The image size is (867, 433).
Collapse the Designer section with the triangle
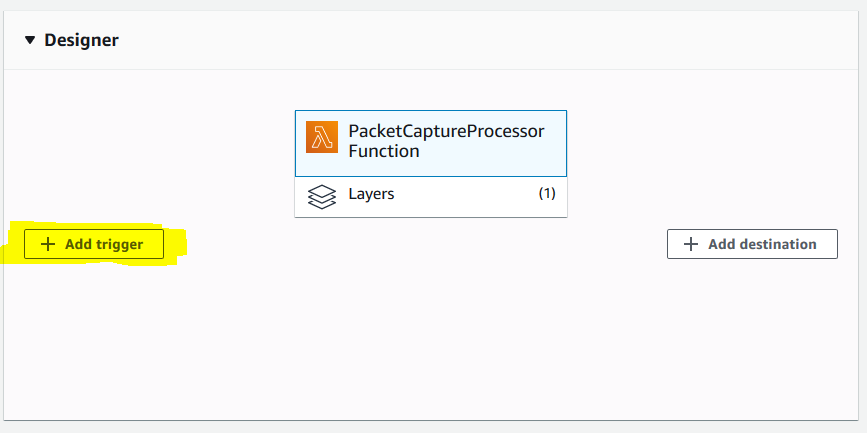pos(30,40)
